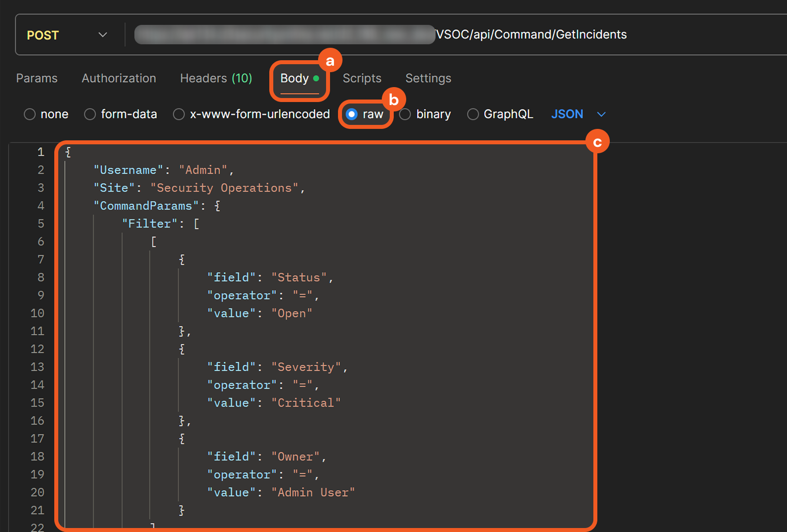
Task: Open the Scripts tab
Action: pos(362,78)
